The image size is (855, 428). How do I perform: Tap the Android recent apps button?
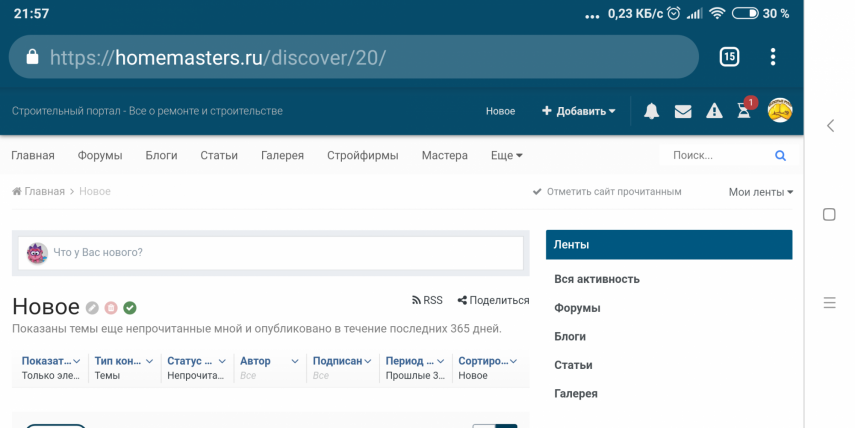[x=829, y=303]
